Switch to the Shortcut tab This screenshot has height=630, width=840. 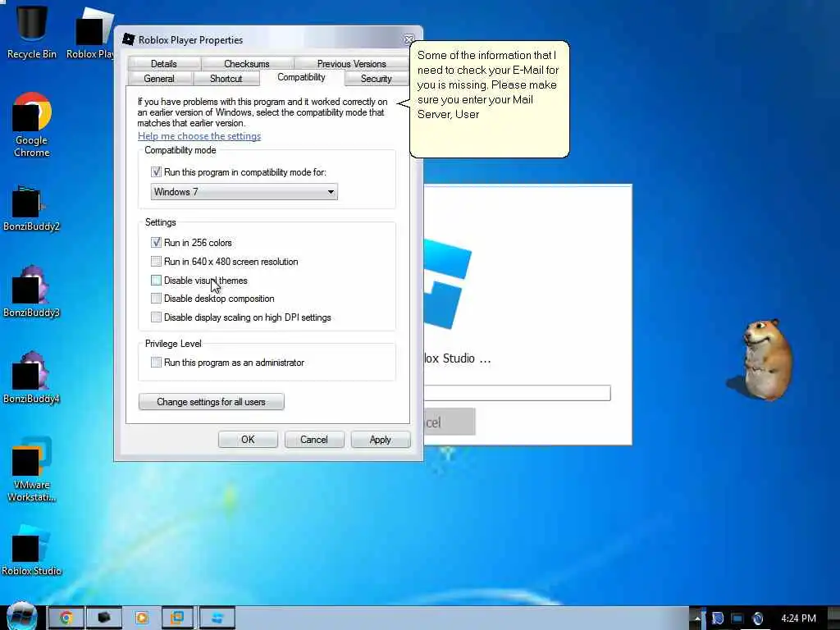[226, 78]
